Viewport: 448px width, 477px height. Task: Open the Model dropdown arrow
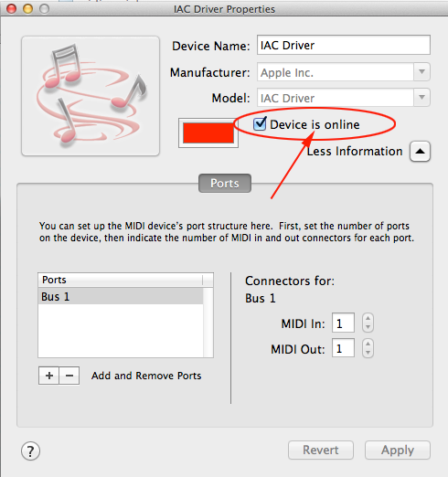tap(421, 98)
